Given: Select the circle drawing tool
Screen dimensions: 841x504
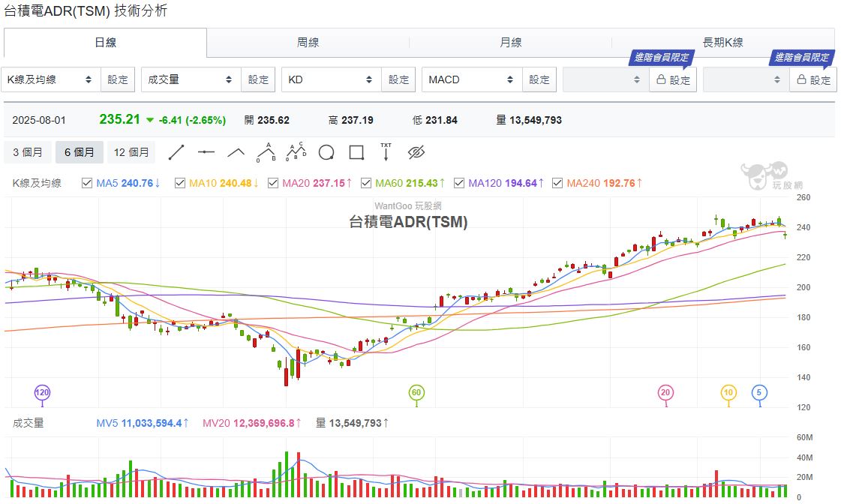Looking at the screenshot, I should click(x=326, y=153).
